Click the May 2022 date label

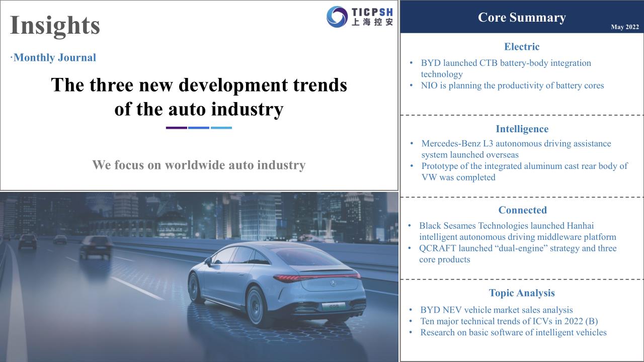(x=624, y=27)
